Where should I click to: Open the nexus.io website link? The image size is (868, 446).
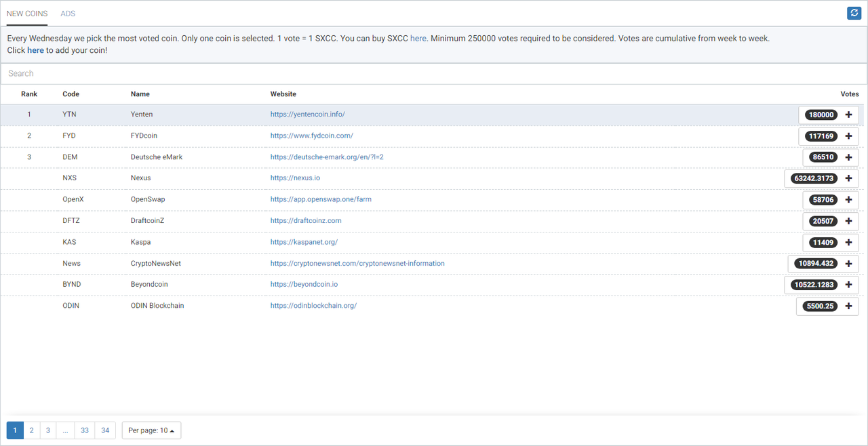click(295, 178)
